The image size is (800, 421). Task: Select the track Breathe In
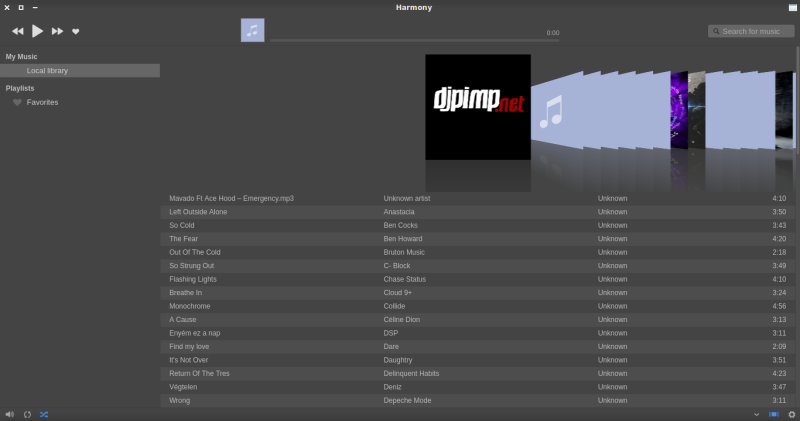pos(186,293)
